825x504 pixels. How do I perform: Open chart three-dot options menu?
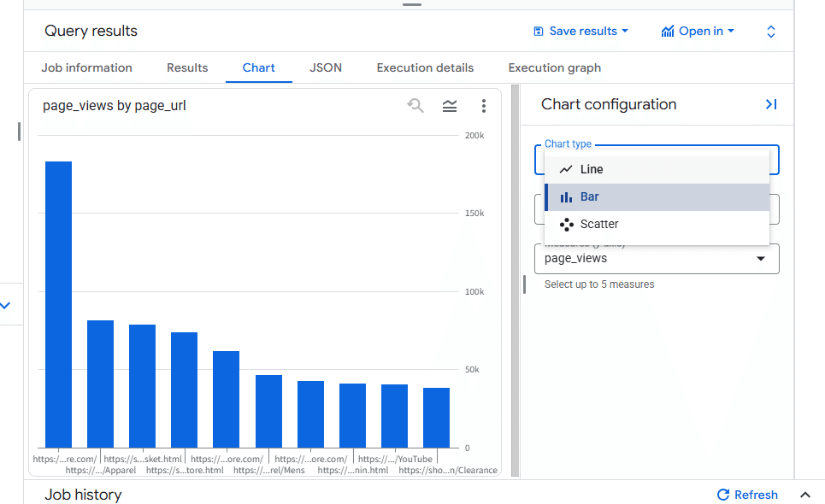point(483,106)
